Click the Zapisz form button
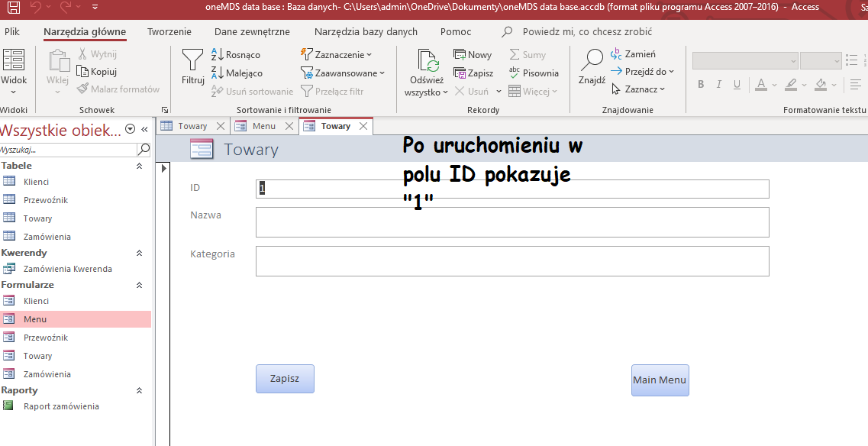868x446 pixels. 285,379
